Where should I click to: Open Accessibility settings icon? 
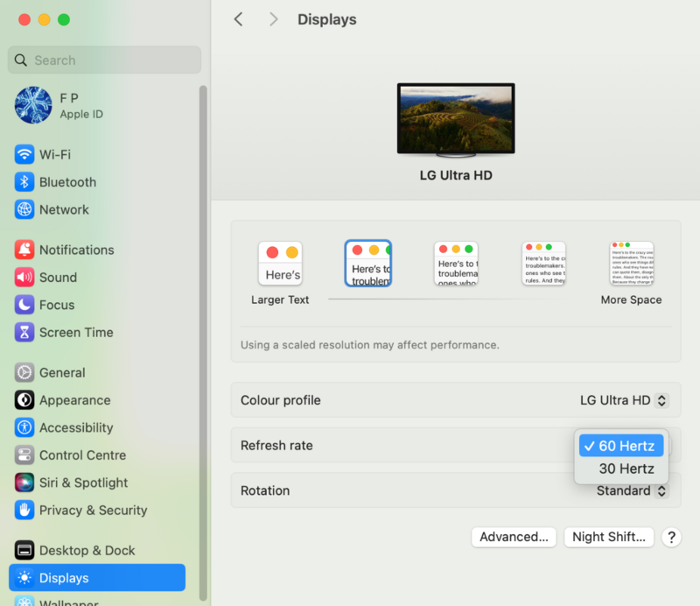pyautogui.click(x=24, y=427)
